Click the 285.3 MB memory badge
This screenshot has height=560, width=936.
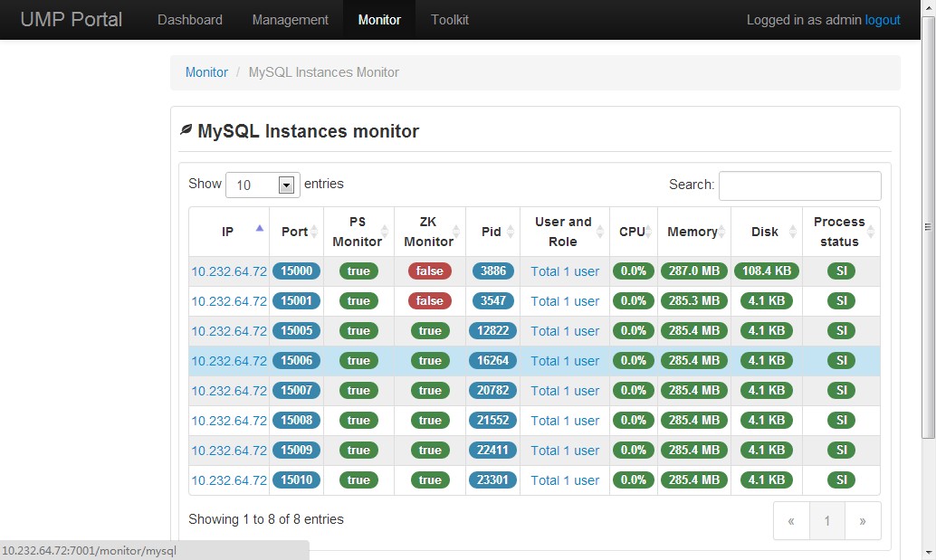pos(694,300)
